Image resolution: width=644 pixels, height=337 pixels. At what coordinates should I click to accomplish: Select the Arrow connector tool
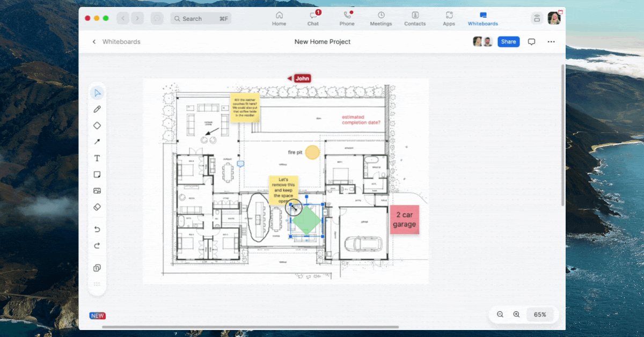97,141
